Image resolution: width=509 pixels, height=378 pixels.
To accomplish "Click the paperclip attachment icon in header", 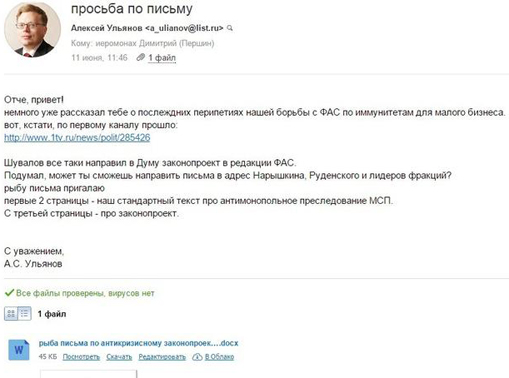I will point(141,57).
